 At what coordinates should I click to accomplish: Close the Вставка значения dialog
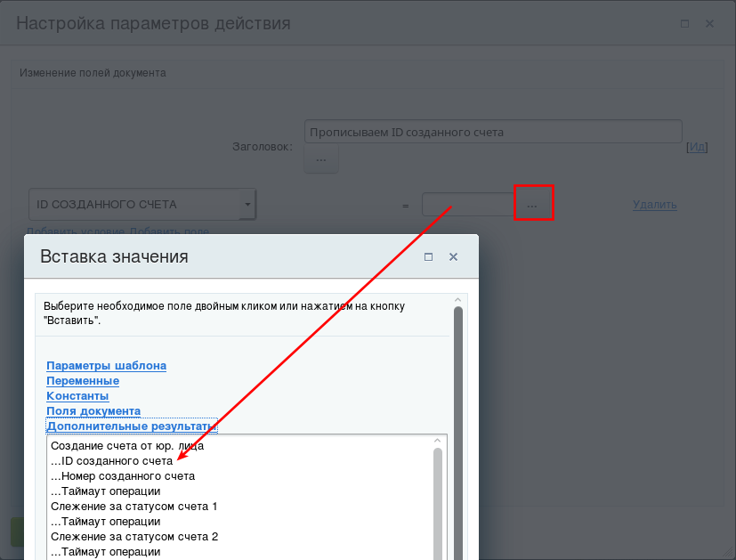click(x=453, y=256)
